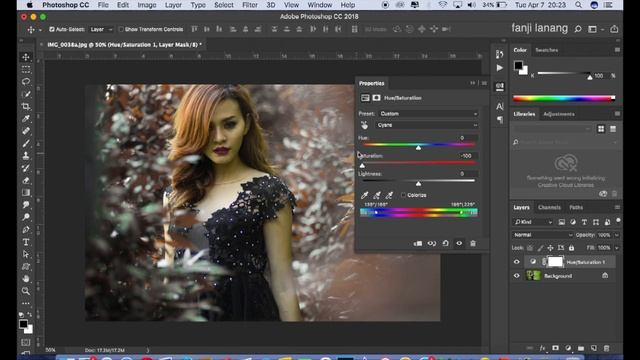This screenshot has width=640, height=360.
Task: Select the Clone Stamp tool
Action: click(x=26, y=156)
